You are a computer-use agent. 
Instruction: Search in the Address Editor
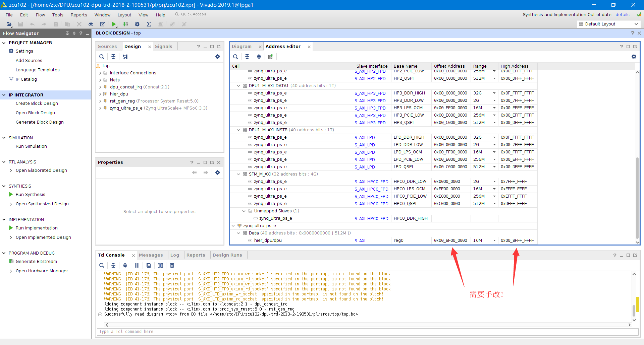235,57
